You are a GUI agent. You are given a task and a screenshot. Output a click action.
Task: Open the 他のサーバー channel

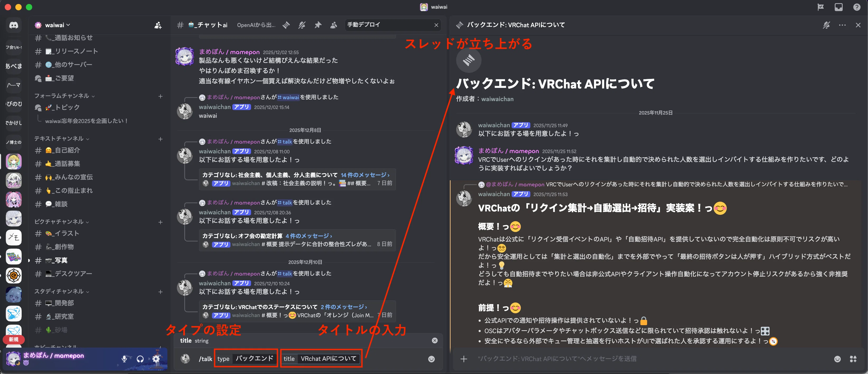point(99,65)
